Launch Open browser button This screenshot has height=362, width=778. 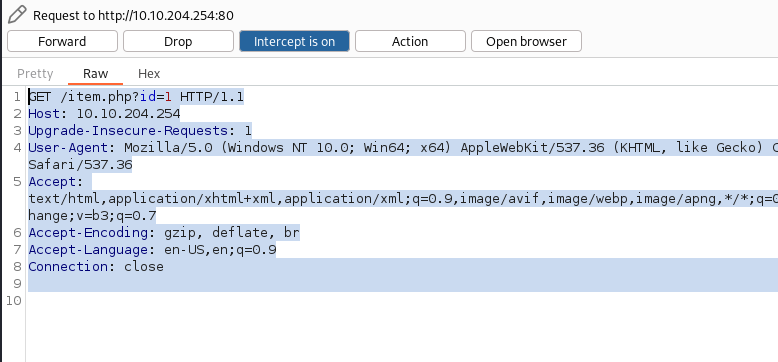click(x=526, y=41)
